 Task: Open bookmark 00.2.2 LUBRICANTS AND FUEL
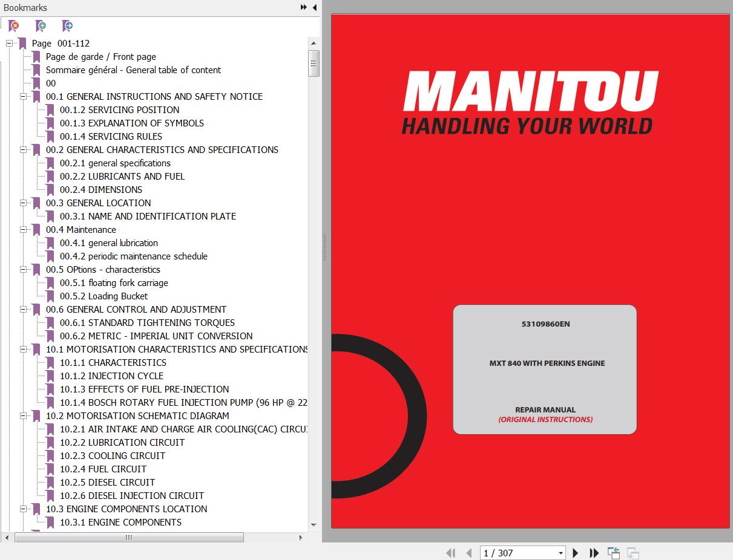[122, 177]
